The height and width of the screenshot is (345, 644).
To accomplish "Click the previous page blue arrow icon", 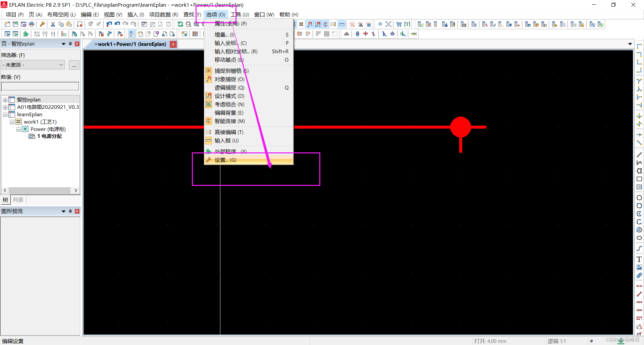I will click(164, 34).
